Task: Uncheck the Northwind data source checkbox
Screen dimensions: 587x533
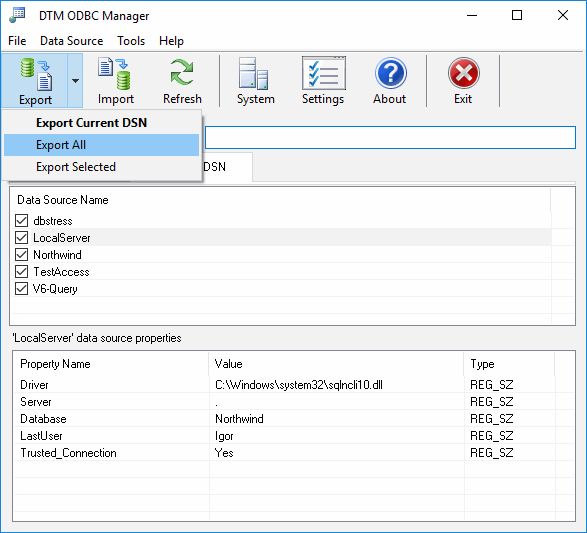Action: 22,255
